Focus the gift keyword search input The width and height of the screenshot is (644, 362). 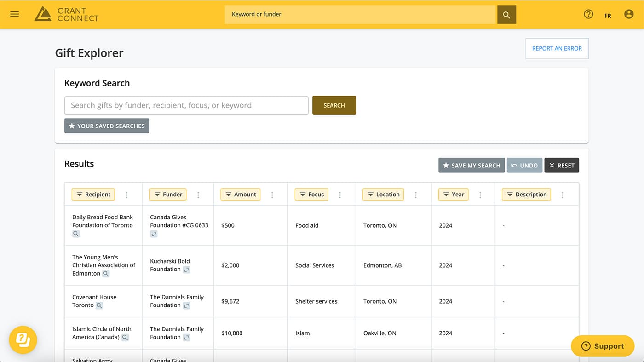[186, 105]
